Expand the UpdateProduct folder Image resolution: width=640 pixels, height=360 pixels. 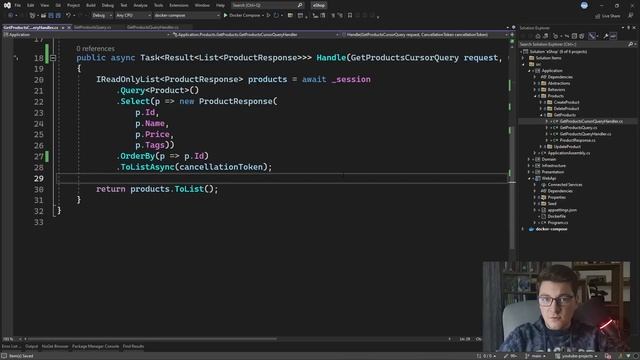541,147
